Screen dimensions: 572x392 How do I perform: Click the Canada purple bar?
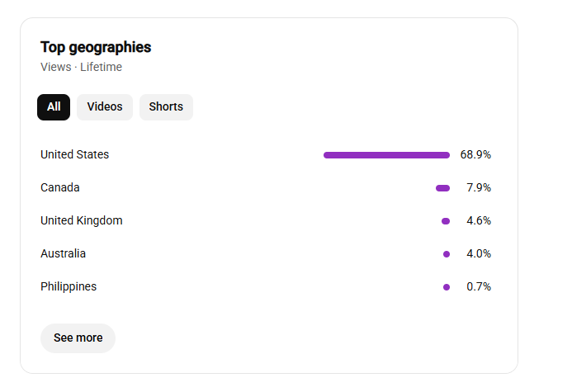(443, 188)
